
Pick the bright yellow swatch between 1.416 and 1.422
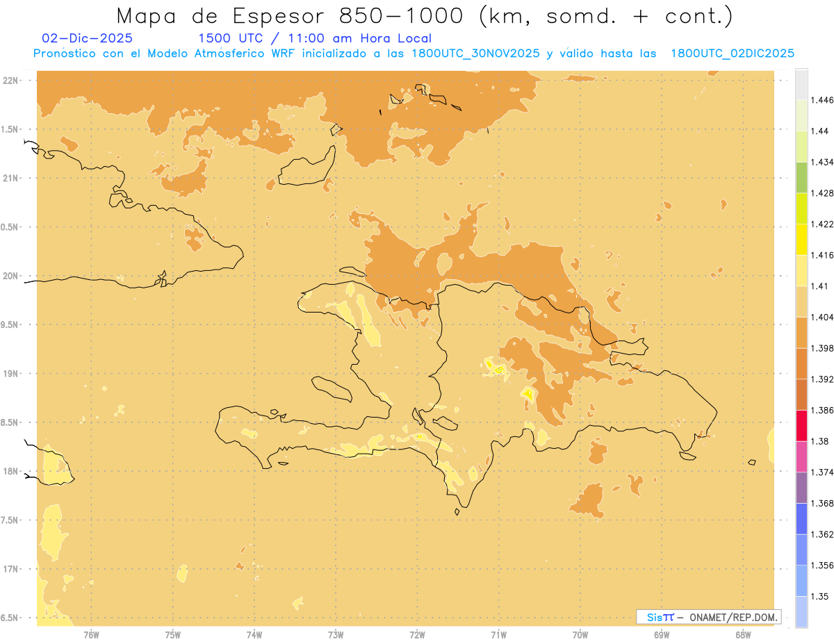coord(801,240)
